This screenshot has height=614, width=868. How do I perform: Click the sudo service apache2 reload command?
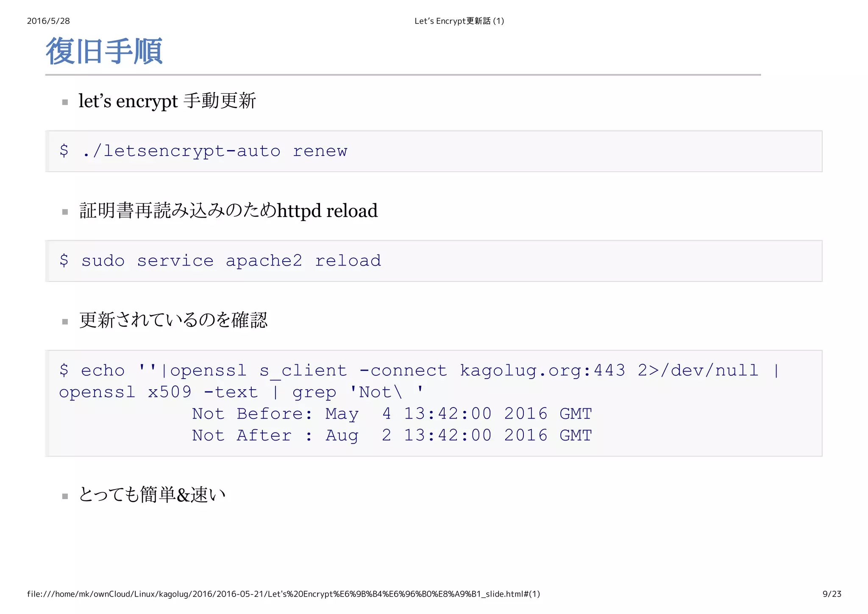click(x=220, y=260)
